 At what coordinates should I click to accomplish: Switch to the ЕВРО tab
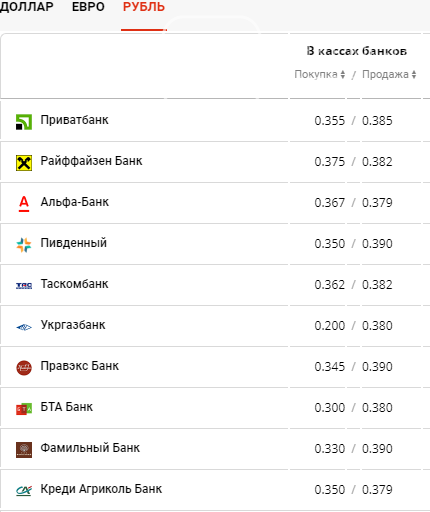tap(88, 7)
